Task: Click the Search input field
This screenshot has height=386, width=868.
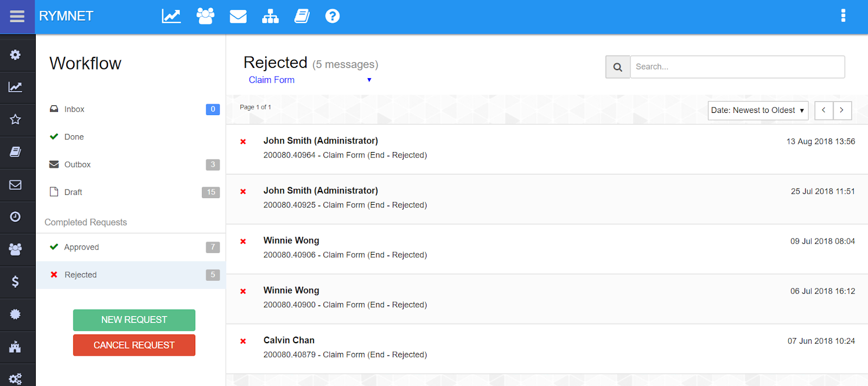Action: coord(737,67)
